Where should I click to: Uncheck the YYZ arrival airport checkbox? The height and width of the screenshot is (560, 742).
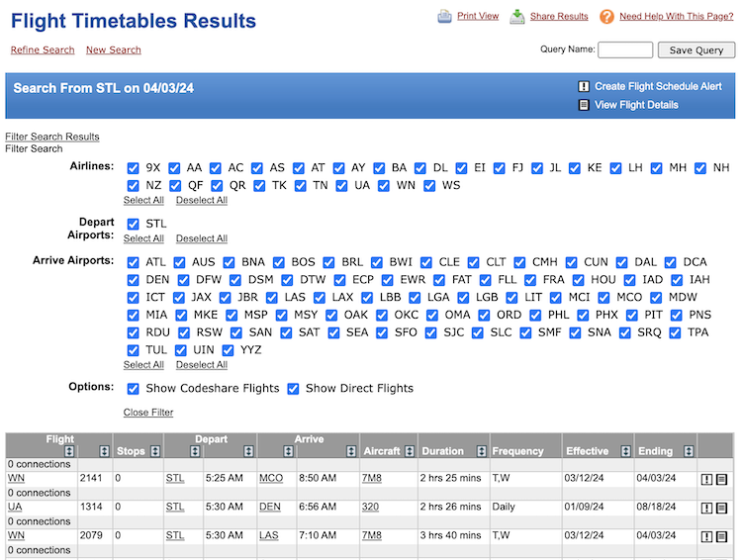pos(230,350)
